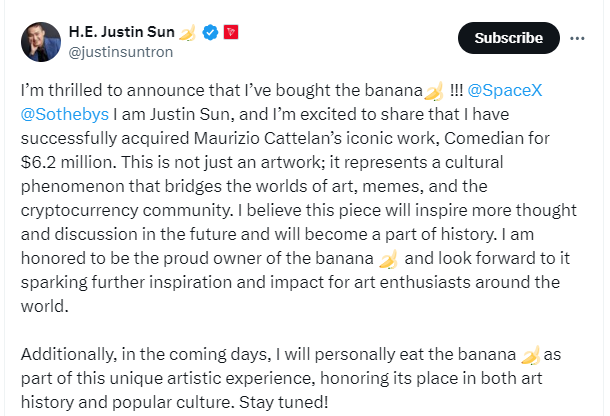Click the banana emoji beside the display name
Screen dimensions: 610x416
[x=187, y=32]
